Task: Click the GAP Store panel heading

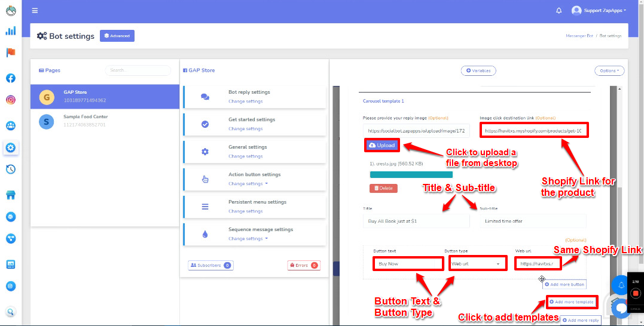Action: tap(199, 70)
